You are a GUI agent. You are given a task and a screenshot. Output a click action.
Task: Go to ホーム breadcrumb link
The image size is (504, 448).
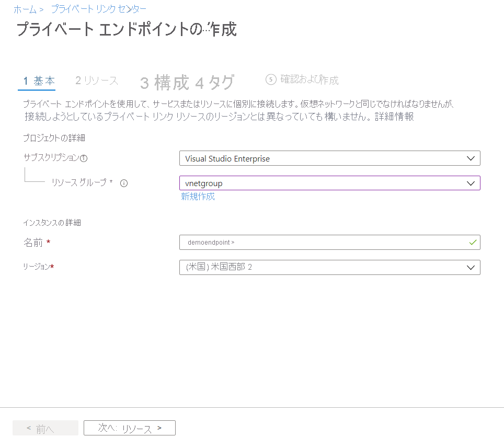click(25, 9)
